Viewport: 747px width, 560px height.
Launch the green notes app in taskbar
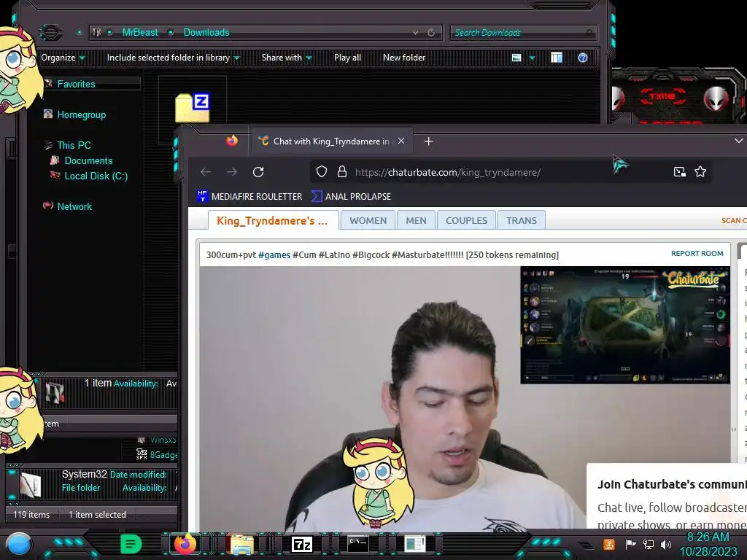(131, 544)
